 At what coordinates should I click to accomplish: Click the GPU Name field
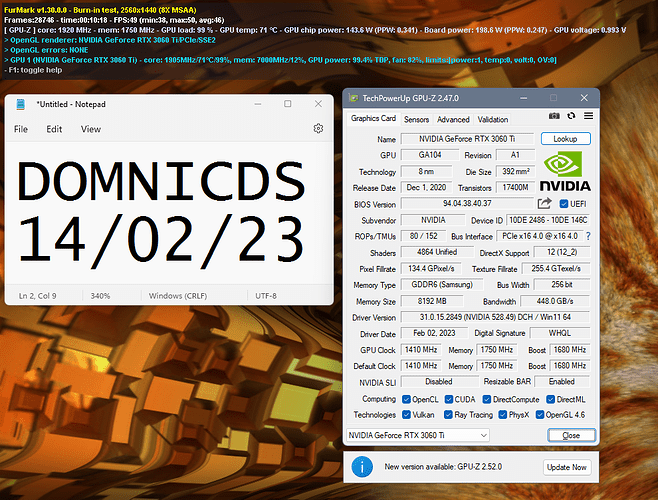pyautogui.click(x=467, y=139)
